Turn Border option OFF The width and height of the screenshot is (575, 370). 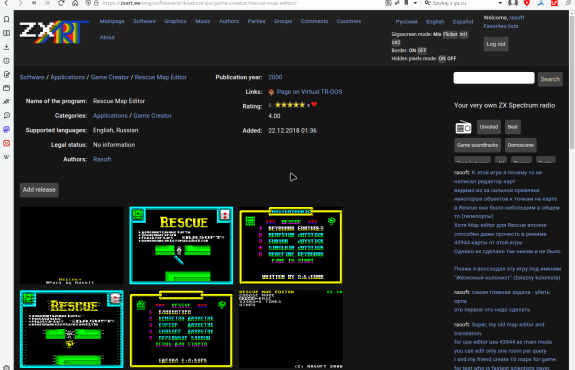tap(422, 50)
